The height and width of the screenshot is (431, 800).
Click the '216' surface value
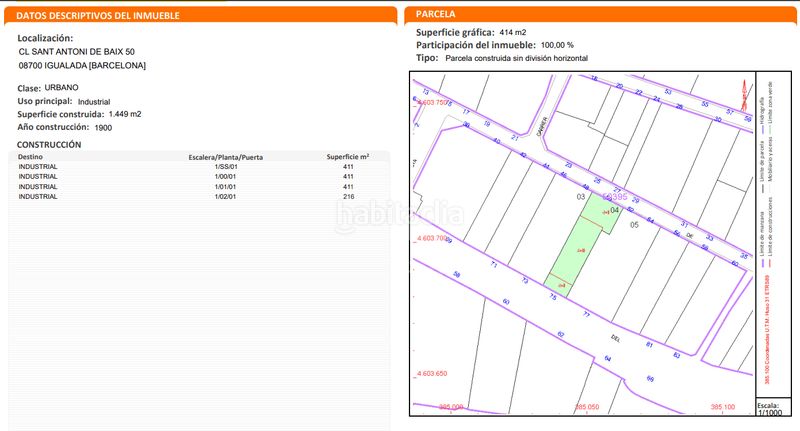(348, 196)
